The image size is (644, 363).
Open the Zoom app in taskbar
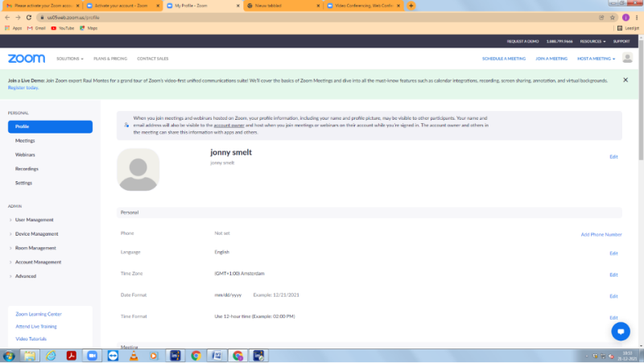click(x=92, y=356)
